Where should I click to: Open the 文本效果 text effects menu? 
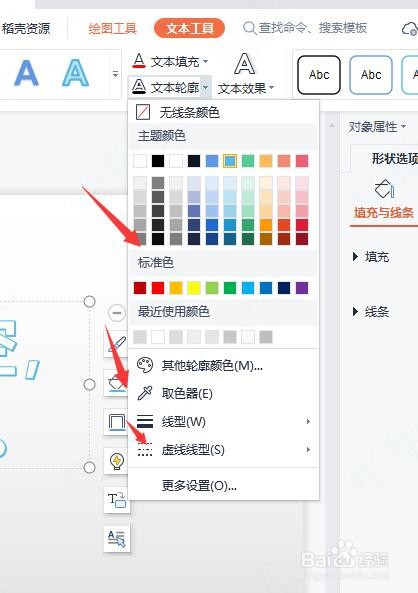[x=246, y=88]
